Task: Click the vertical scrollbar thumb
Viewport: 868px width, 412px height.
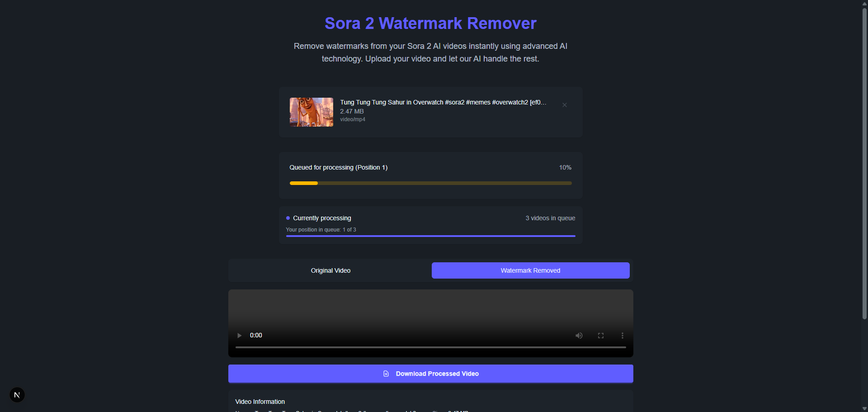Action: [864, 163]
